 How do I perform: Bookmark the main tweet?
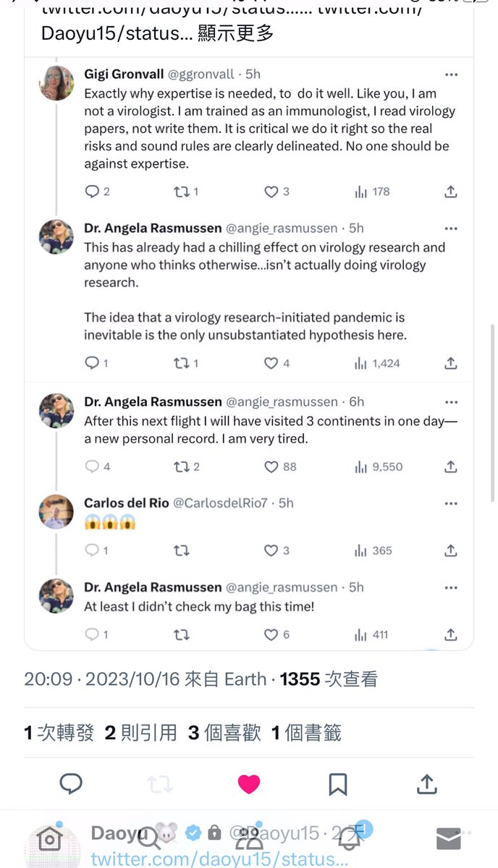[338, 784]
